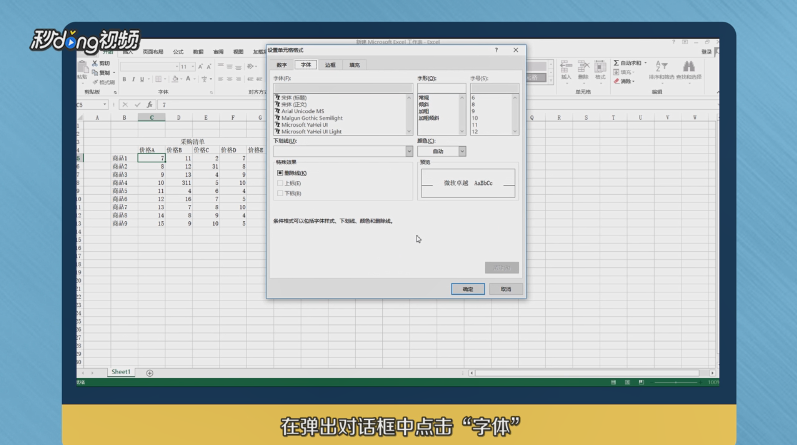Switch to the Font (字体) tab
The height and width of the screenshot is (445, 797).
coord(306,65)
